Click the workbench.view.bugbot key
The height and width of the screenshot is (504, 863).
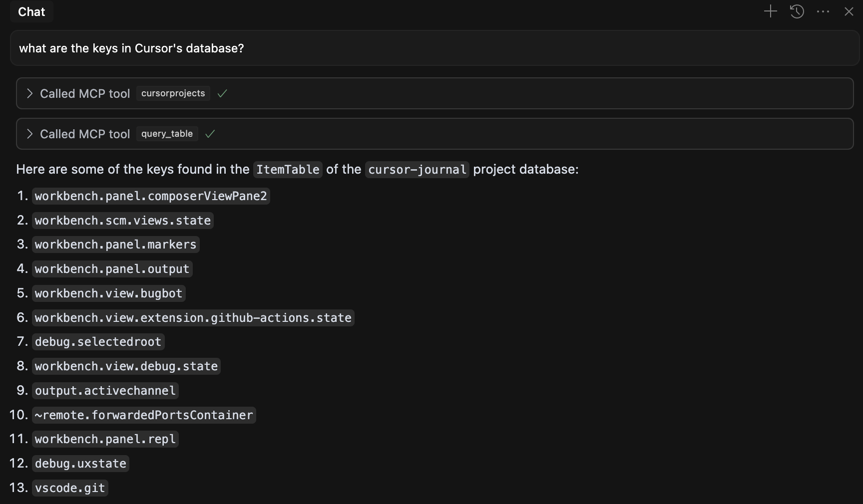pos(108,293)
